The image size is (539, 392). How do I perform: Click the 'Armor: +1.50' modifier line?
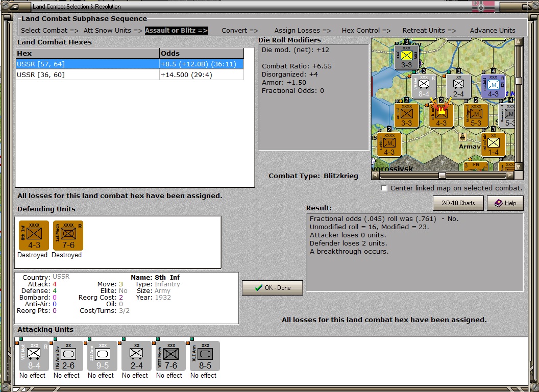pyautogui.click(x=284, y=83)
